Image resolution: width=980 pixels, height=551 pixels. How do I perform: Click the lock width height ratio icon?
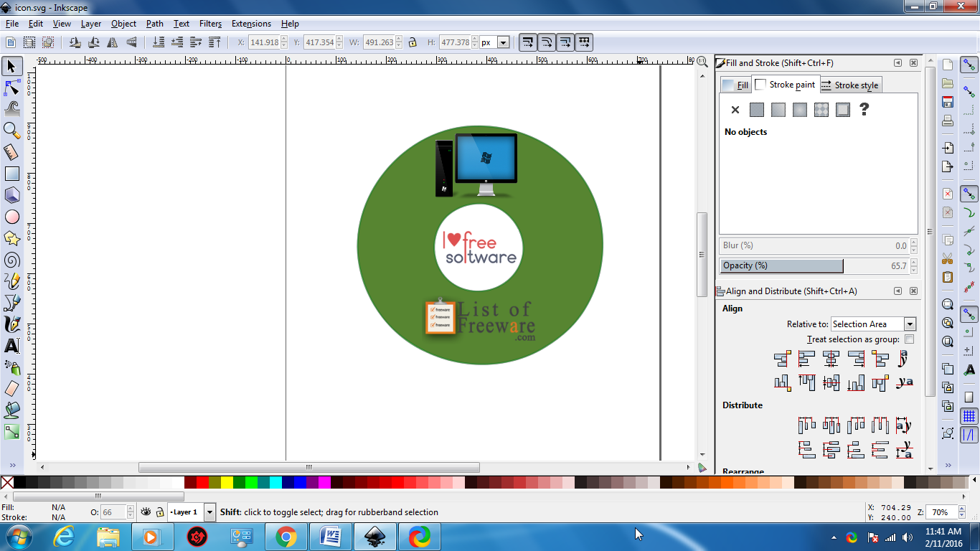pyautogui.click(x=413, y=42)
